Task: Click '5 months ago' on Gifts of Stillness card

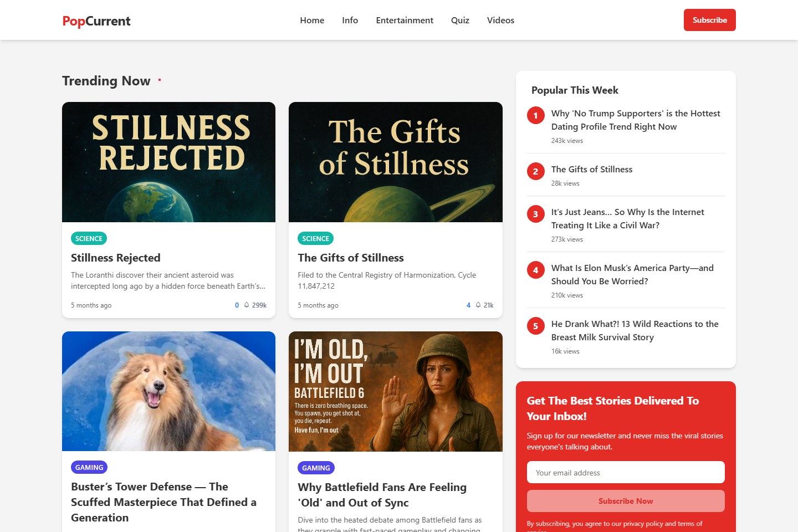Action: [x=318, y=305]
